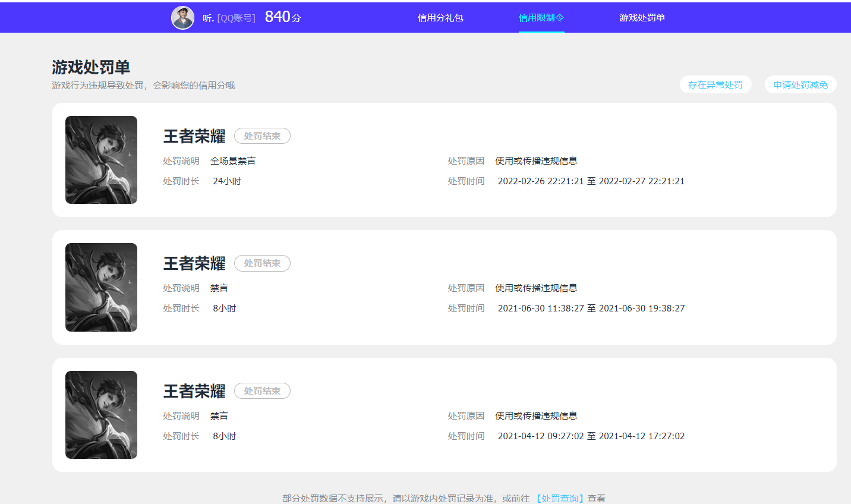Toggle the 处罚结束 status on the third record

point(262,390)
